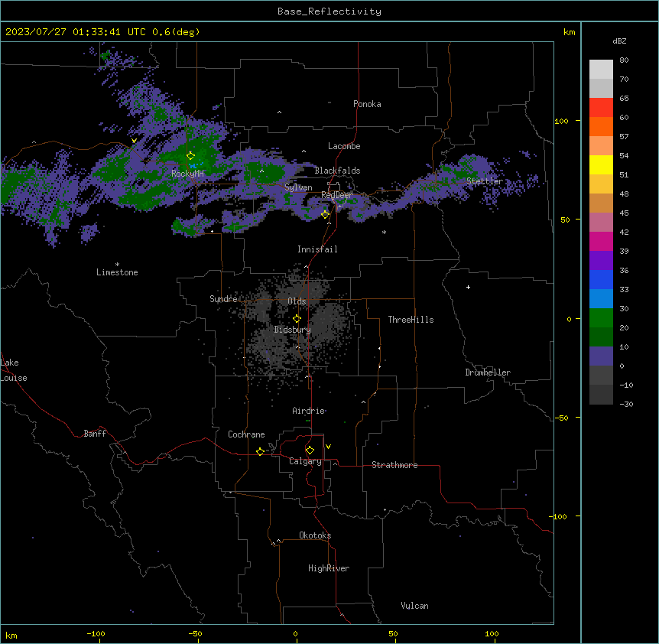Click the yellow diamond marker above Calgary label
The width and height of the screenshot is (659, 644).
click(x=310, y=450)
